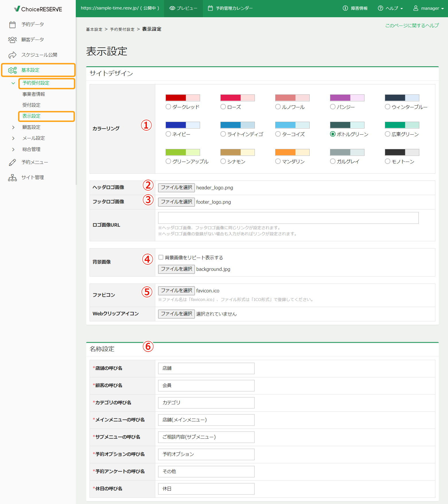
Task: Choose file for ファビコン
Action: coord(177,291)
